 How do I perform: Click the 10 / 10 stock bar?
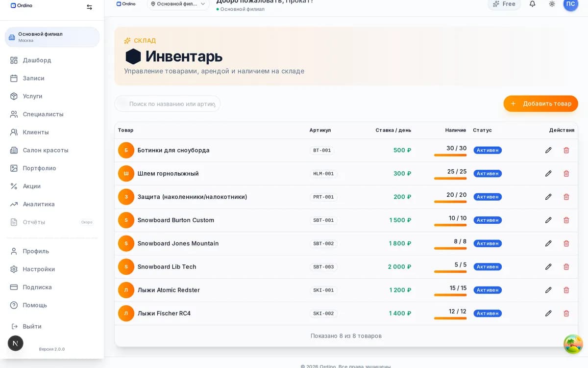point(450,225)
